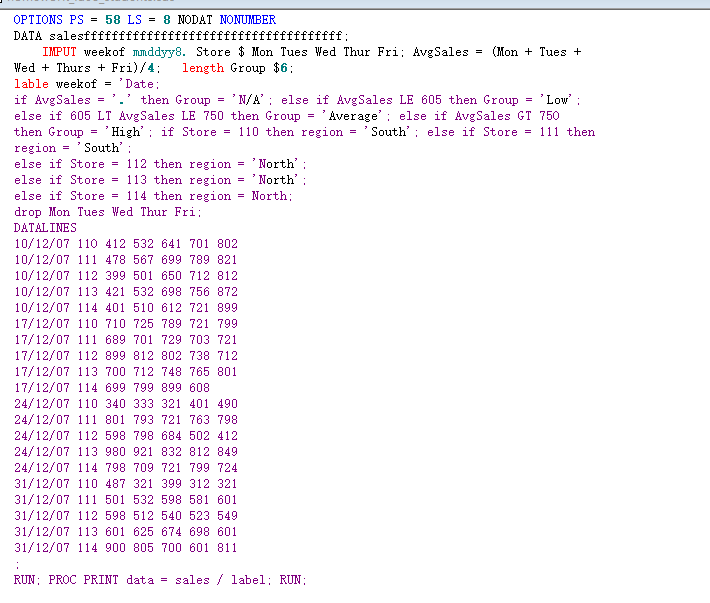Click the OPTIONS keyword on the first line

click(38, 20)
